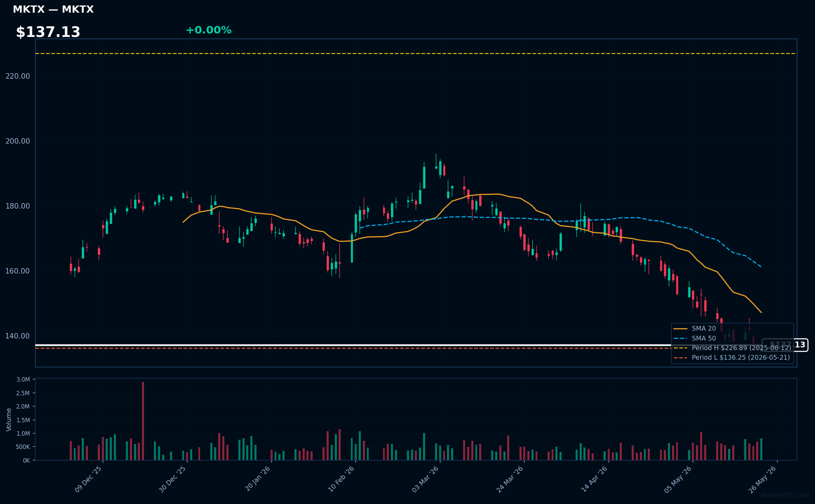815x504 pixels.
Task: Click the 03 Mar '26 date label
Action: (425, 479)
